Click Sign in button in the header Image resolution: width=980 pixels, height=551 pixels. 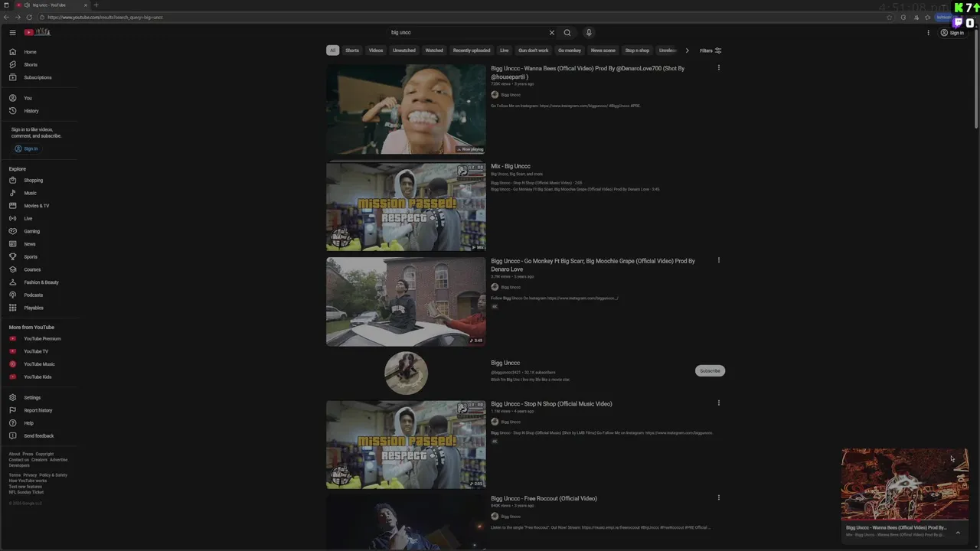952,32
